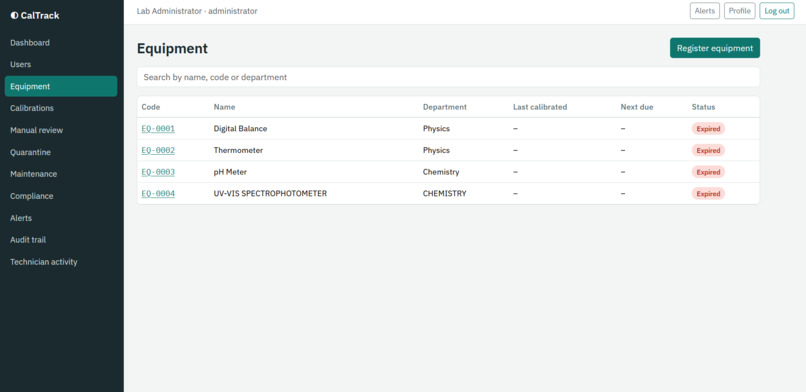Screen dimensions: 806x392
Task: Click Expired badge for UV-VIS SPECTROPHOTOMETER
Action: pos(708,194)
